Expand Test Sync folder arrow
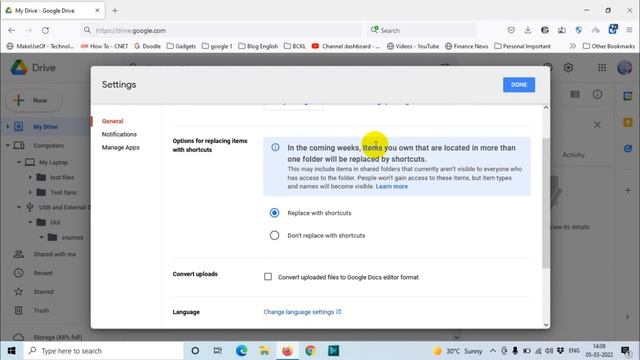The width and height of the screenshot is (640, 360). (30, 192)
